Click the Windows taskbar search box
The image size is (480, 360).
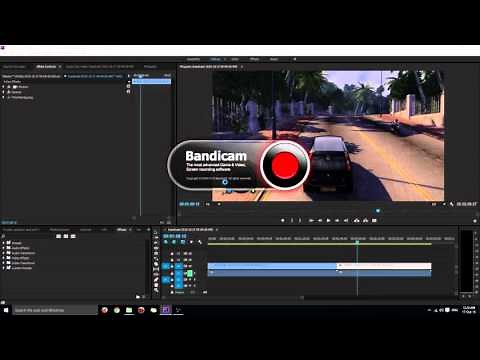(55, 310)
